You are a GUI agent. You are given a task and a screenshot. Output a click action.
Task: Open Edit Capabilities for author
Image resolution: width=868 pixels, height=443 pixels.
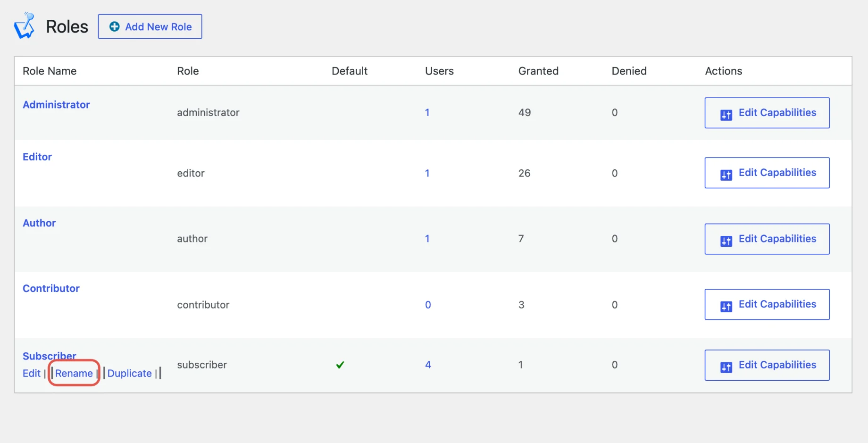coord(767,239)
